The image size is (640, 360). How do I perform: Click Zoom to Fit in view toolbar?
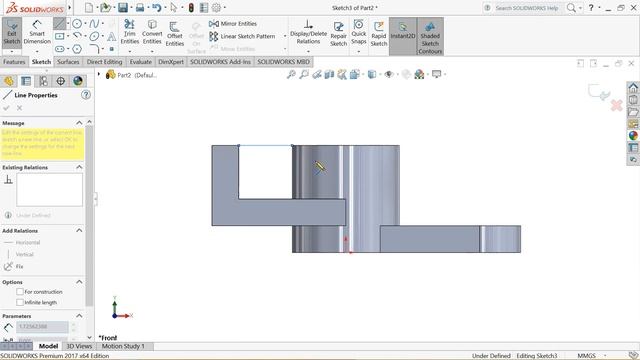pyautogui.click(x=291, y=74)
